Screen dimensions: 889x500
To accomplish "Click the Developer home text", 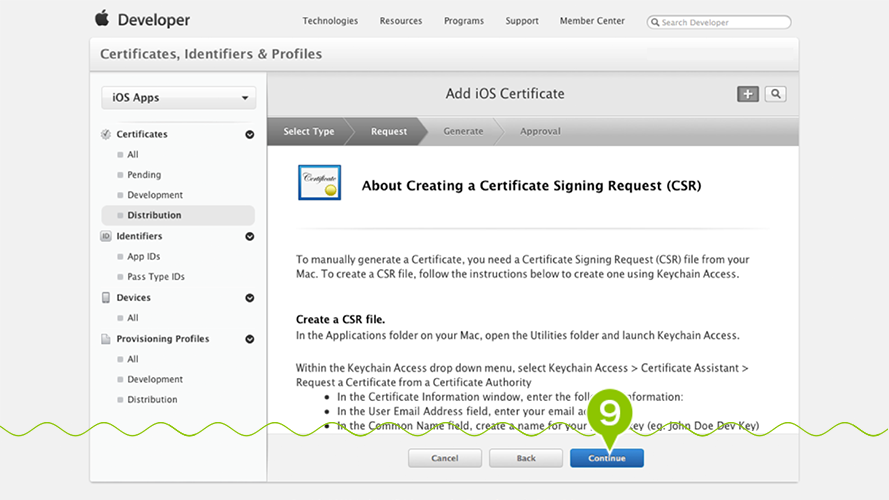I will [154, 20].
